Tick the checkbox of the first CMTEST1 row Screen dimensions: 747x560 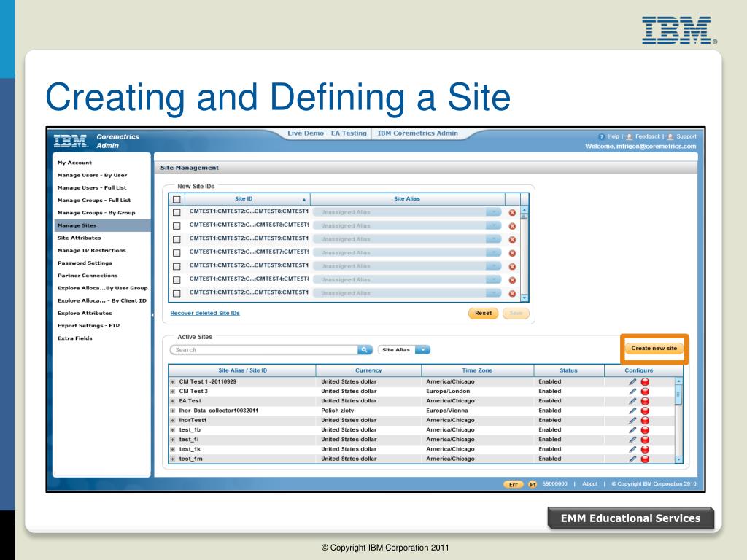pyautogui.click(x=176, y=212)
